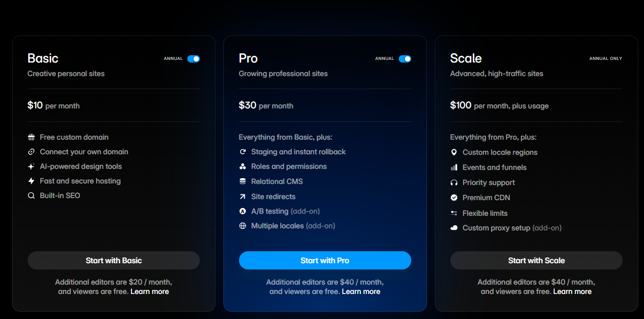The image size is (644, 319).
Task: Click the location pin icon for Custom locale regions
Action: click(454, 152)
